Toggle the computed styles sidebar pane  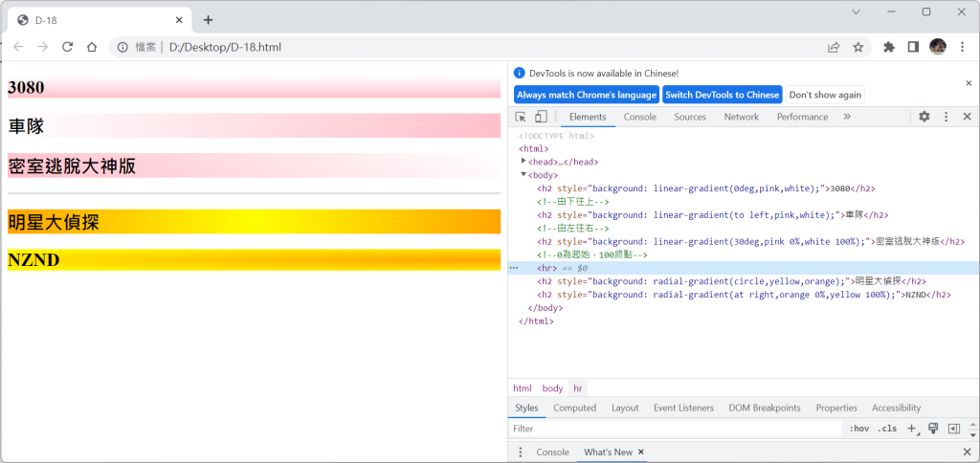pyautogui.click(x=954, y=429)
